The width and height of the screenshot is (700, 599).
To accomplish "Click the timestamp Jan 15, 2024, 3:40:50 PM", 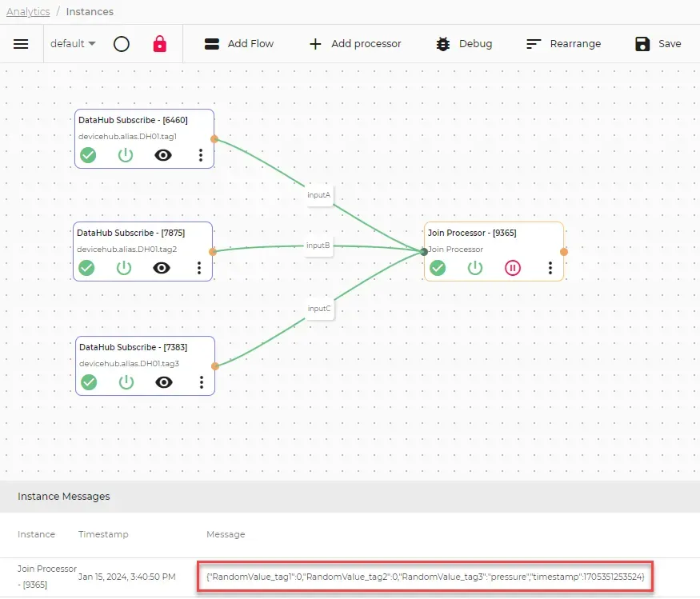I will 126,577.
